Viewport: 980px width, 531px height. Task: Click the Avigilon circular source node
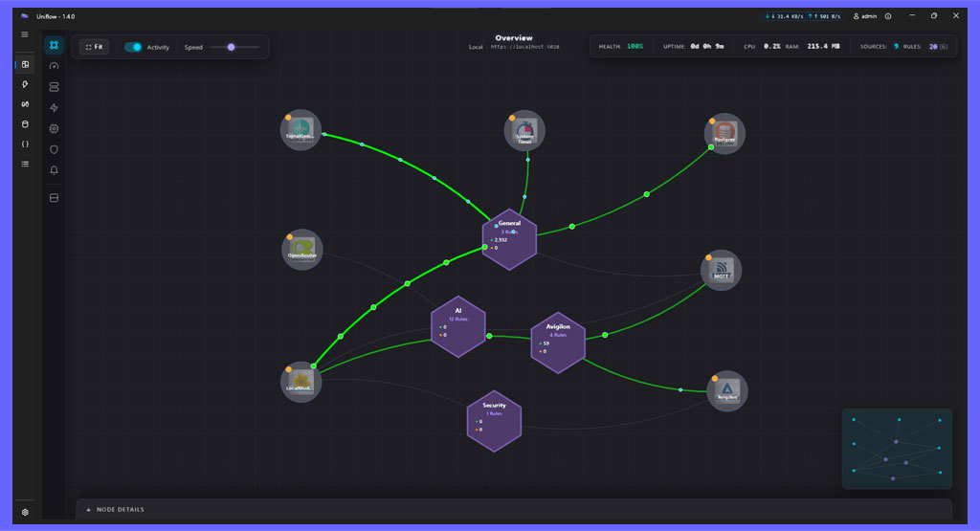(x=727, y=391)
